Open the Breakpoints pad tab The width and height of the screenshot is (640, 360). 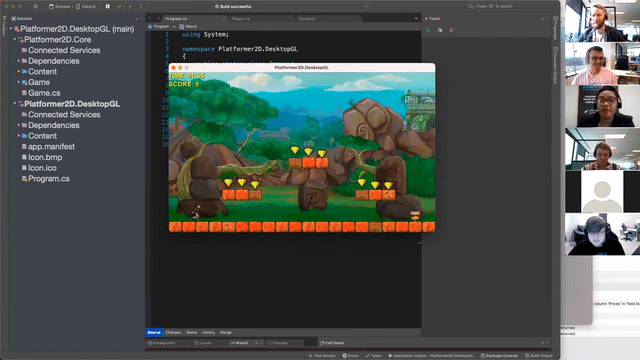coord(162,343)
